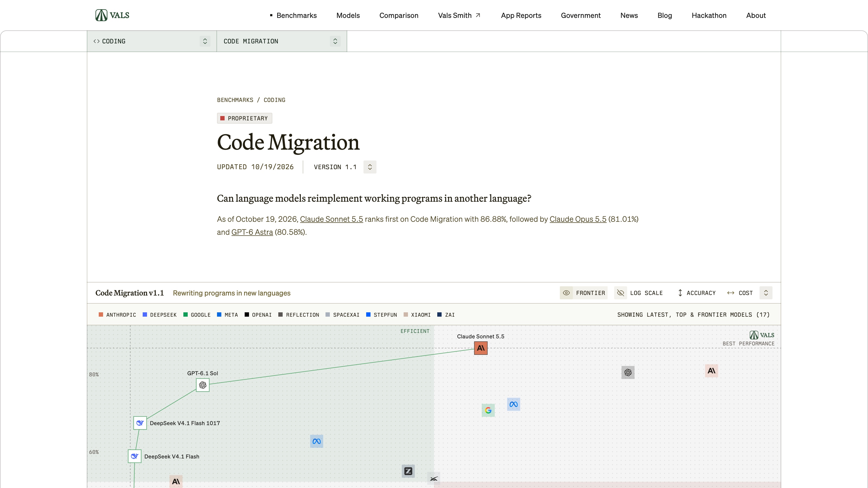
Task: Open the CODE MIGRATION benchmark dropdown
Action: click(282, 41)
